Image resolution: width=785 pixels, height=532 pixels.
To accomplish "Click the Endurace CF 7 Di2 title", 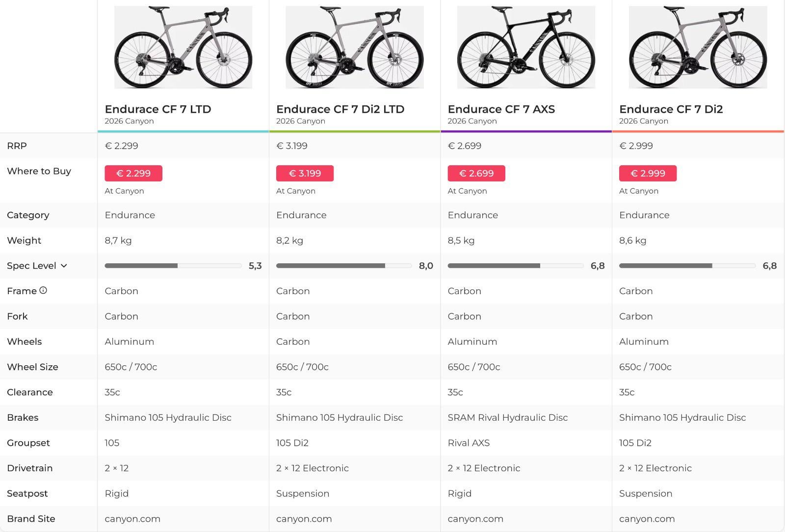I will 671,109.
